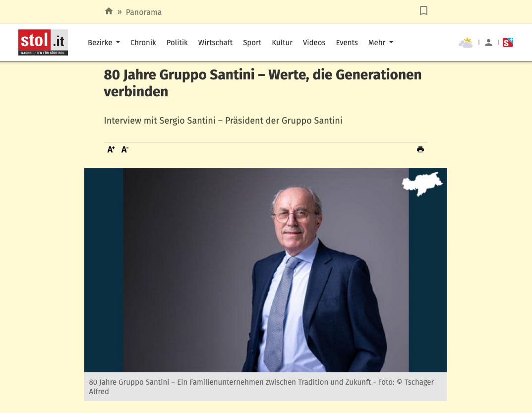Click the home icon in breadcrumb
This screenshot has height=413, width=532.
109,11
